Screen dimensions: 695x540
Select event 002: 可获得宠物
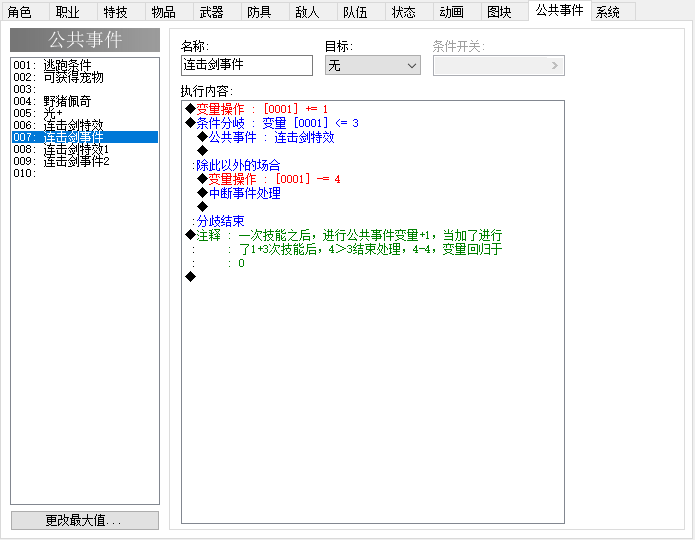(x=85, y=77)
